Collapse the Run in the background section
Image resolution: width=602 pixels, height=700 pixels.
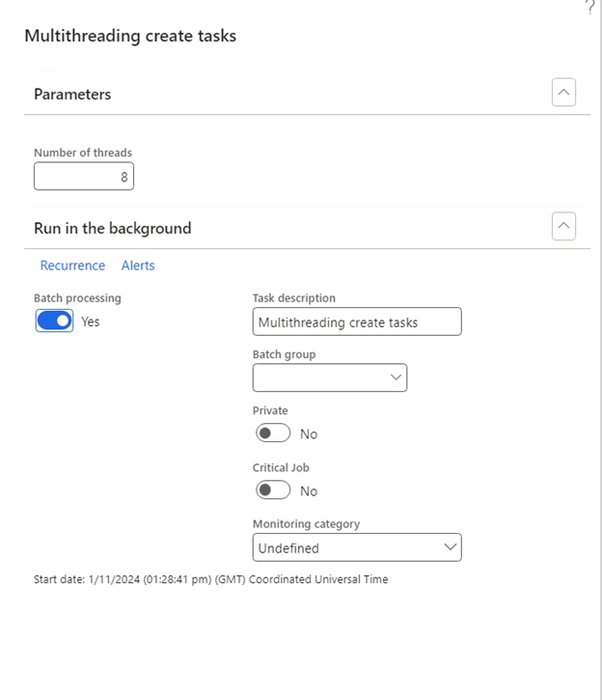coord(563,227)
